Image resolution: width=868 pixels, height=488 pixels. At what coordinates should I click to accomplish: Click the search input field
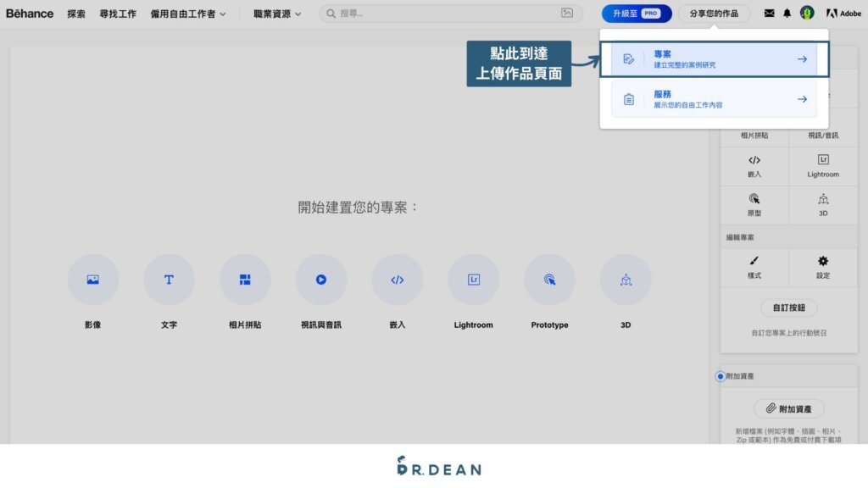click(x=441, y=13)
